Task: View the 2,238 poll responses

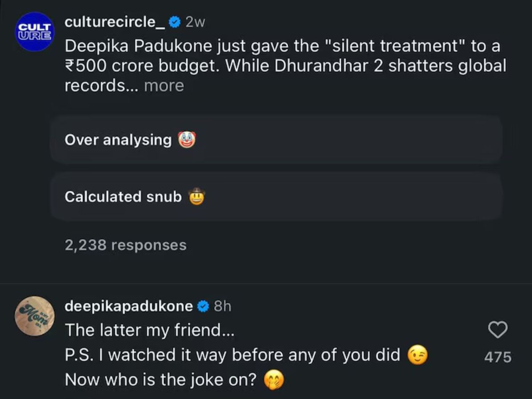Action: [x=125, y=245]
